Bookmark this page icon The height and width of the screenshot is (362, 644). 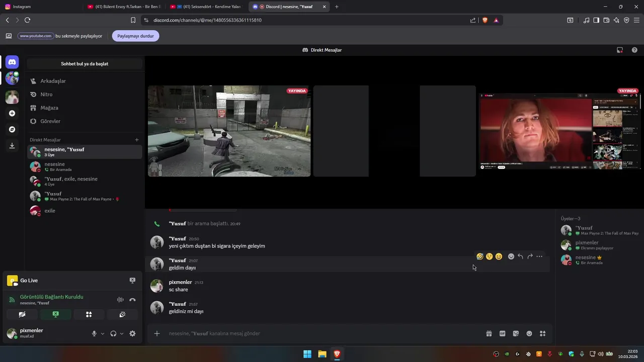click(133, 20)
